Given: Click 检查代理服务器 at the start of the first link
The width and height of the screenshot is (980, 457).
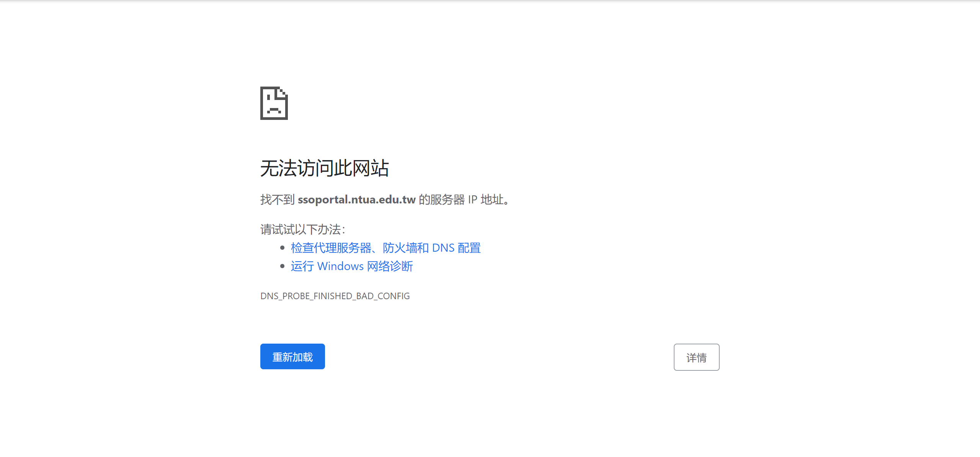Looking at the screenshot, I should tap(331, 248).
